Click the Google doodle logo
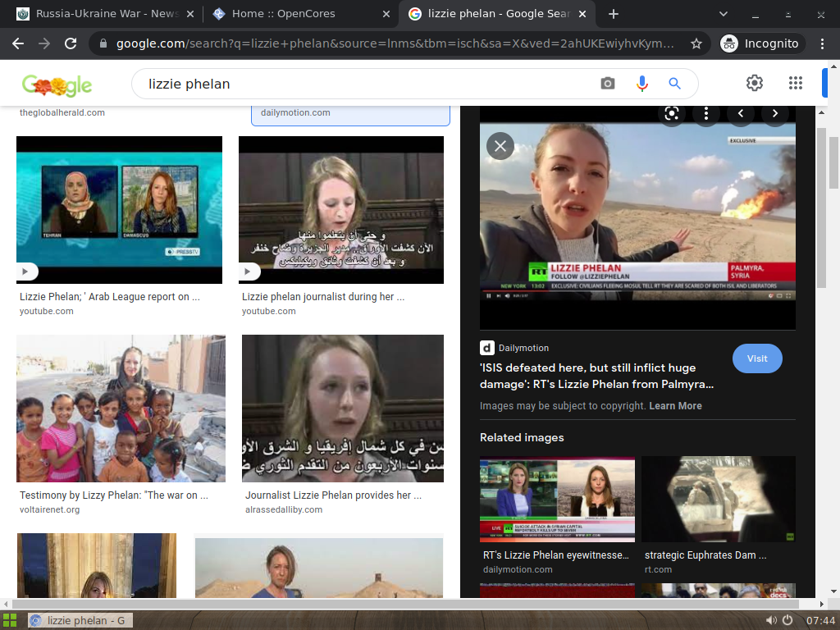 57,84
